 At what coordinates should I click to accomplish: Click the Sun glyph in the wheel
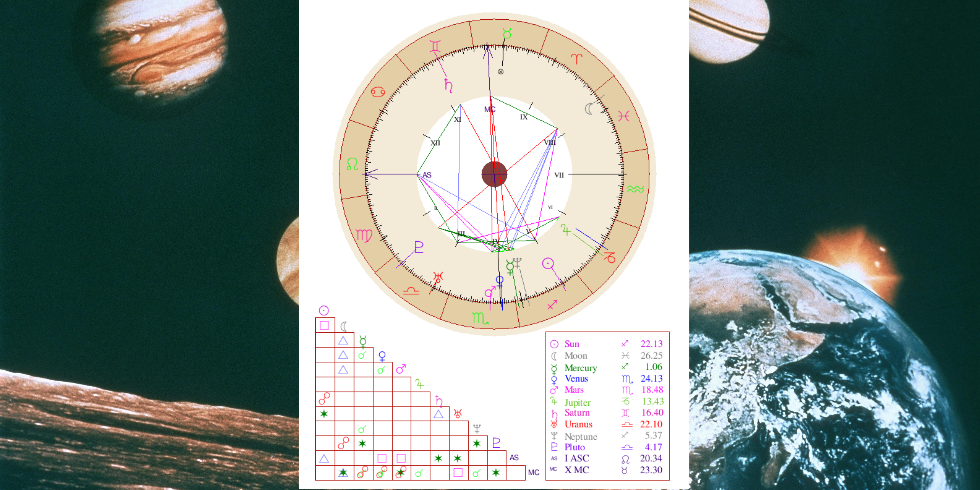tap(547, 263)
